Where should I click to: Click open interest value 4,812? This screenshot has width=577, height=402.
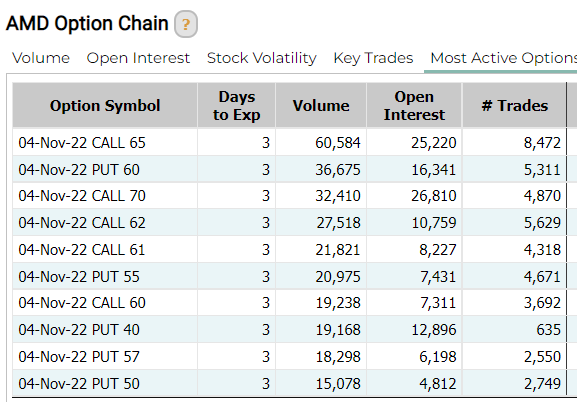pyautogui.click(x=438, y=384)
